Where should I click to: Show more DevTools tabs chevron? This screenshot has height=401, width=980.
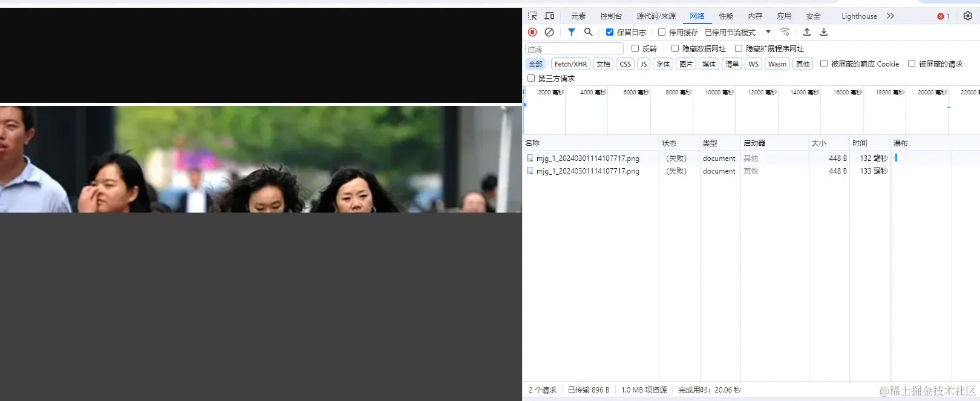point(890,16)
